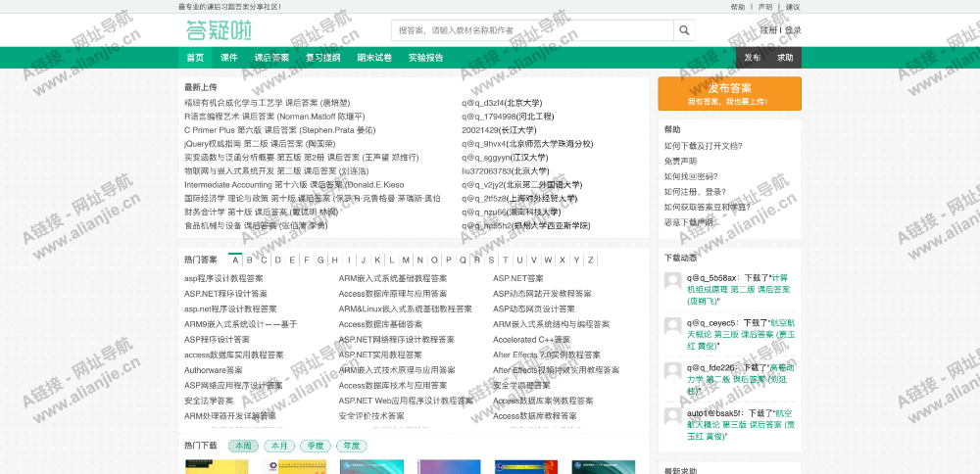
Task: Click the search magnifier icon
Action: [684, 30]
